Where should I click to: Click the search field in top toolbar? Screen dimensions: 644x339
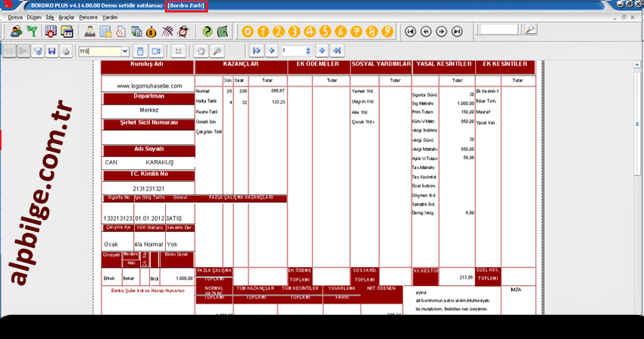(x=499, y=30)
